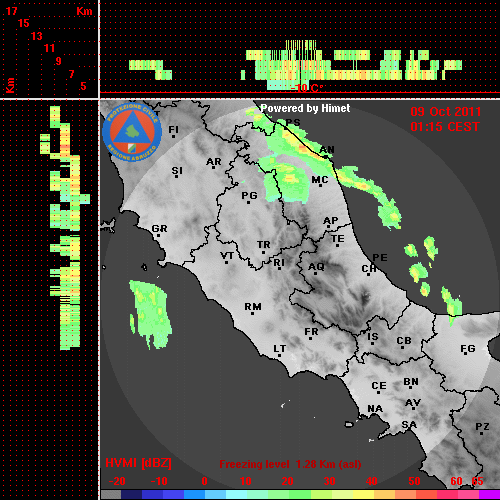Click the '-10' dBZ scale value
Image resolution: width=500 pixels, height=500 pixels.
(159, 481)
